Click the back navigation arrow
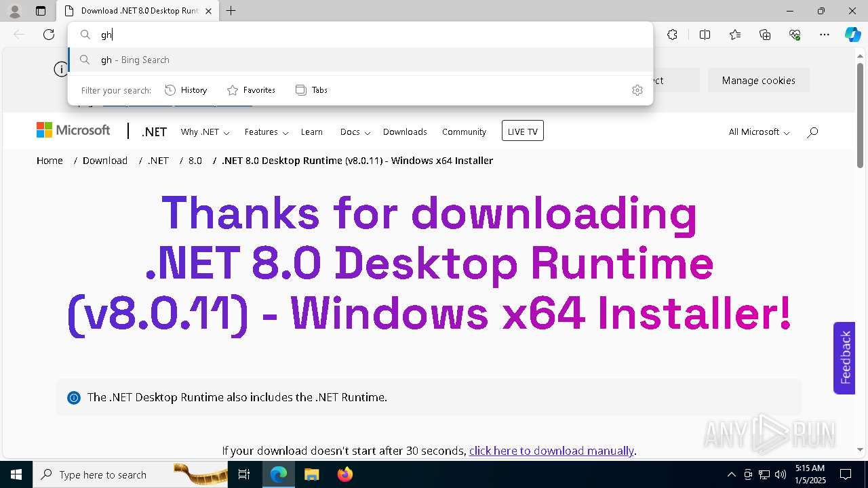 click(x=19, y=35)
